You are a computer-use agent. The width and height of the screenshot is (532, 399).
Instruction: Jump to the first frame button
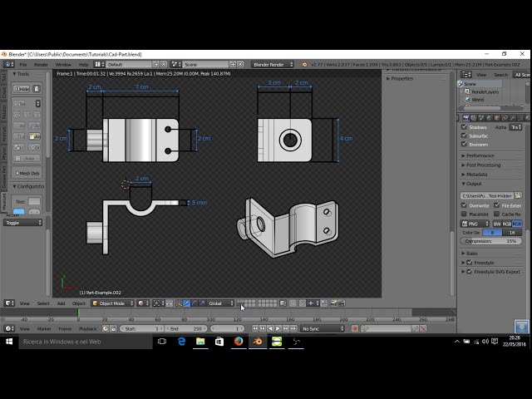pyautogui.click(x=255, y=328)
